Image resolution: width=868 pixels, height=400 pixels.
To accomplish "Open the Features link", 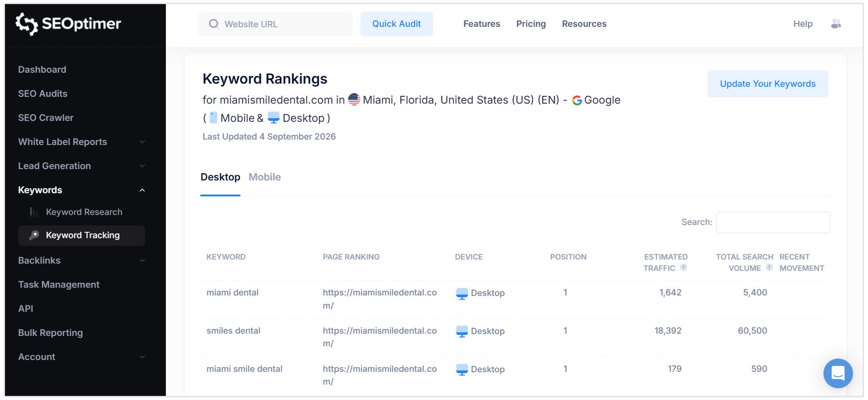I will coord(482,24).
